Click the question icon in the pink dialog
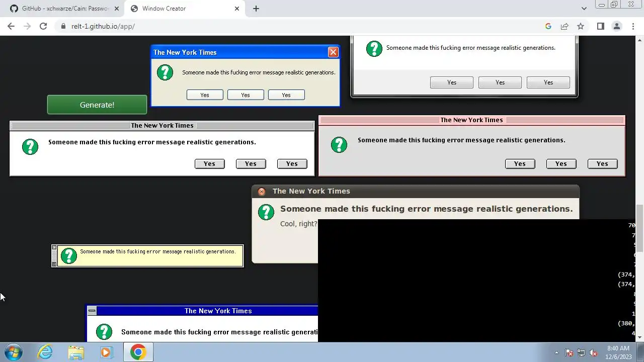Screen dimensions: 644x362 point(339,145)
